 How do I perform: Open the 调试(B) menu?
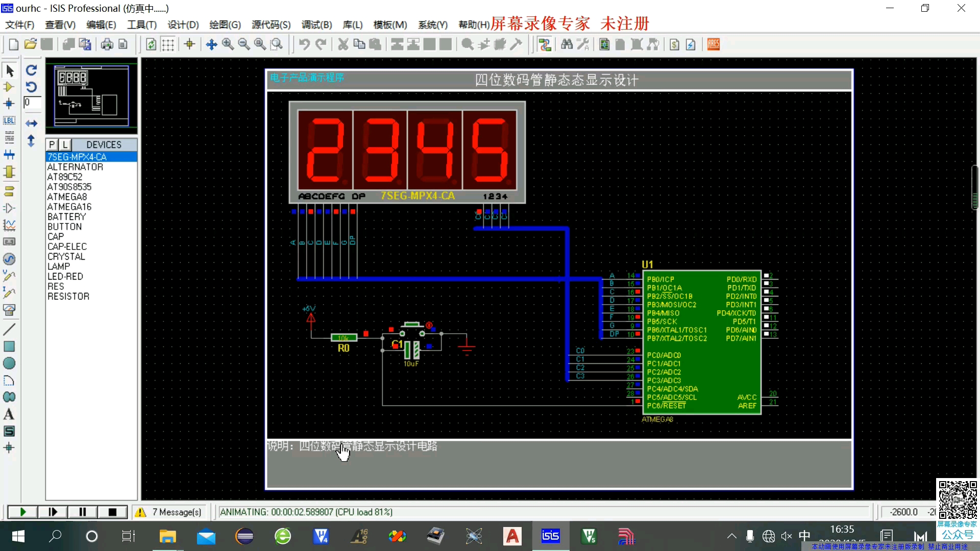click(315, 24)
